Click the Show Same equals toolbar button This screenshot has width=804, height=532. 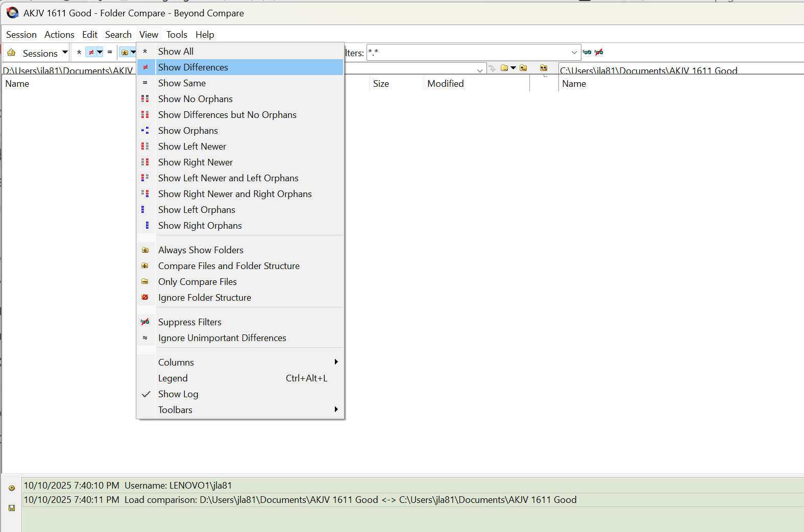pos(110,52)
